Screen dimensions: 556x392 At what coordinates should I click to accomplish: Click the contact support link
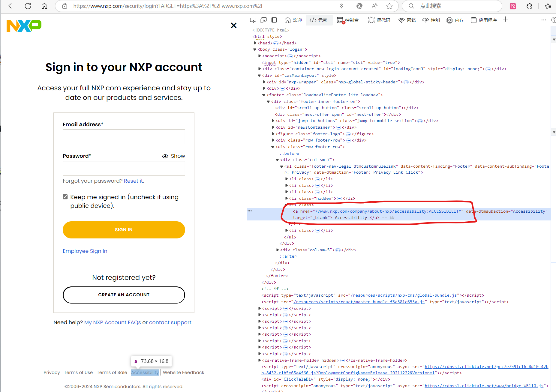[x=170, y=322]
